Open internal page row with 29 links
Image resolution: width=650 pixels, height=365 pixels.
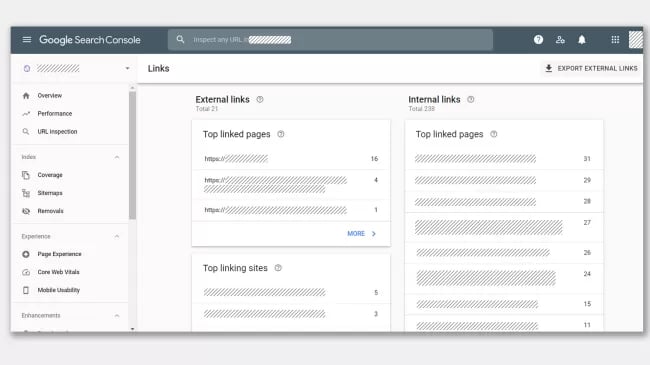(x=504, y=180)
